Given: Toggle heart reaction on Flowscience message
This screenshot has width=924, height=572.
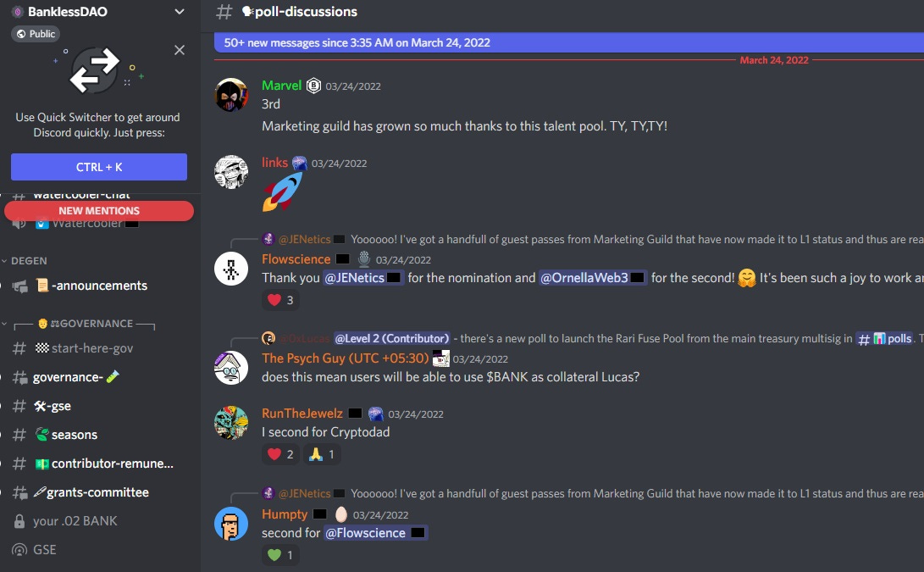Looking at the screenshot, I should (x=280, y=300).
